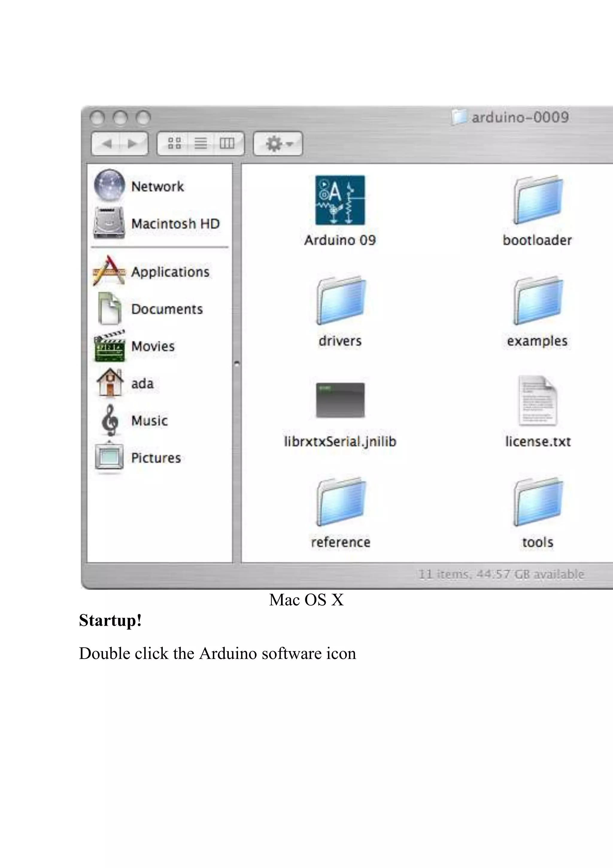Open the drivers folder

[x=340, y=300]
